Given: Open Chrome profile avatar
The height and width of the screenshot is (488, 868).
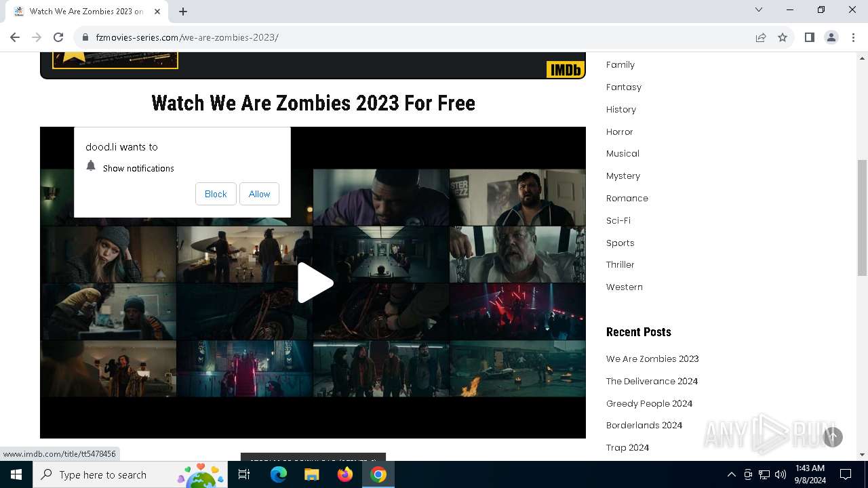Looking at the screenshot, I should click(831, 37).
